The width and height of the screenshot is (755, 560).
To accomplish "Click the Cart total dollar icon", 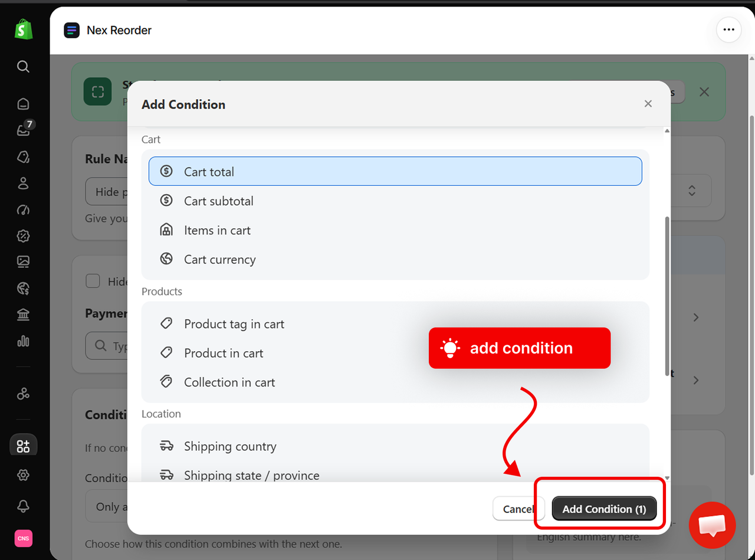I will tap(166, 171).
